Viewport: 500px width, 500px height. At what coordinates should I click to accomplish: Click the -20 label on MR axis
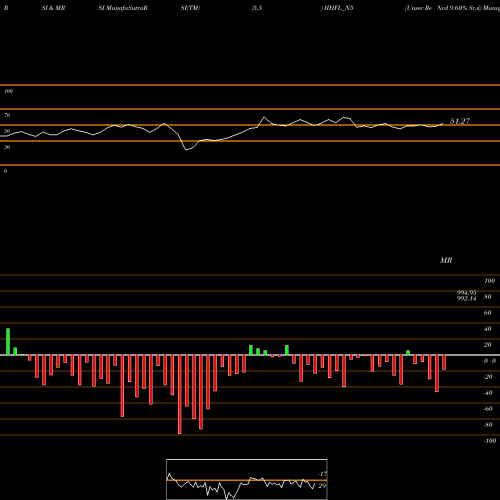(x=488, y=377)
